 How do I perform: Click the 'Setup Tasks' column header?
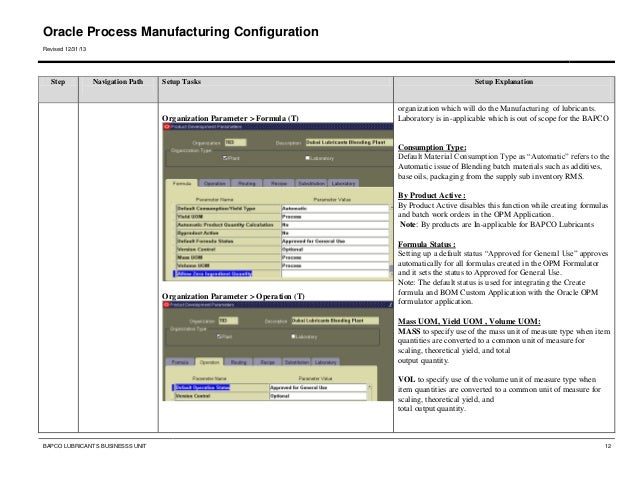pos(181,81)
